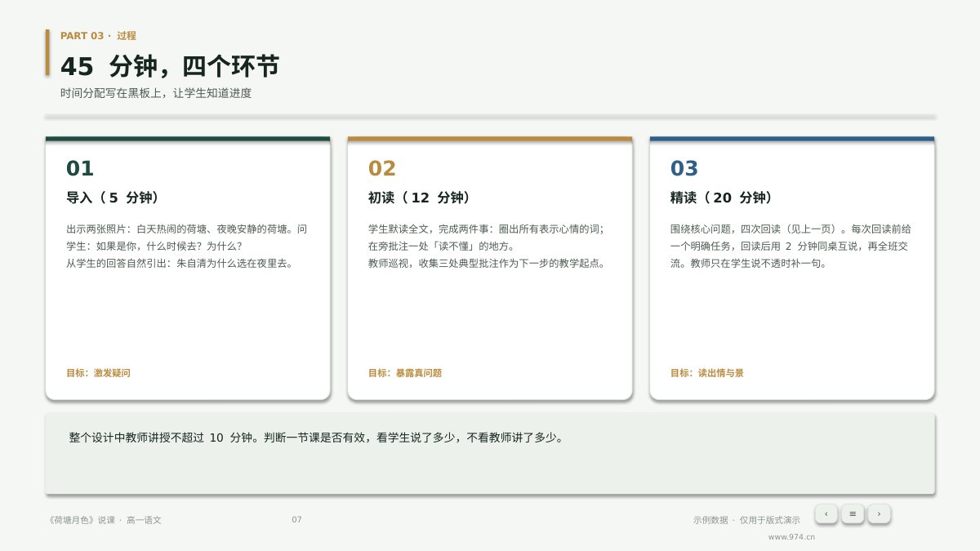Viewport: 980px width, 551px height.
Task: Click footer note "示例数据 · 仅用于版式演示"
Action: 746,520
